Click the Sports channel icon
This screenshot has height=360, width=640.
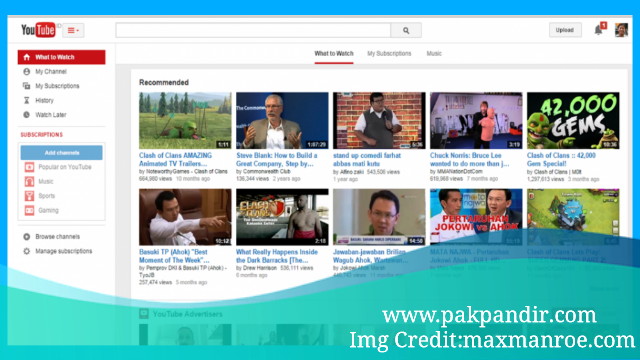(29, 196)
